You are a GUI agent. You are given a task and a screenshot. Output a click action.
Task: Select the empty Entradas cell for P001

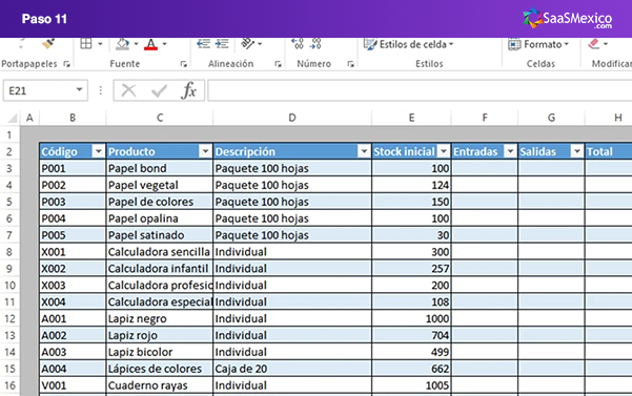pos(484,169)
